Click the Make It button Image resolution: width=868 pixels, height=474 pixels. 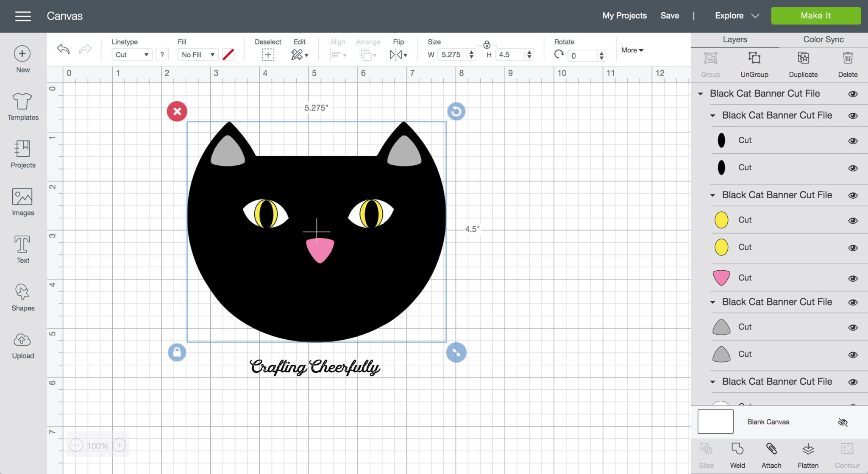tap(815, 15)
